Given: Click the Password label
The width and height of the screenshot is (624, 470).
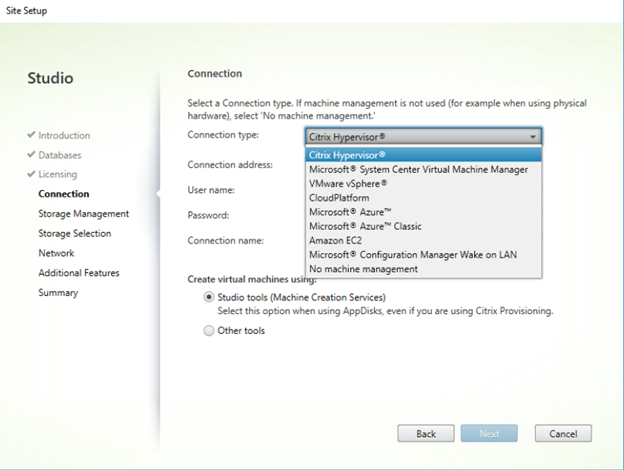Looking at the screenshot, I should coord(208,215).
